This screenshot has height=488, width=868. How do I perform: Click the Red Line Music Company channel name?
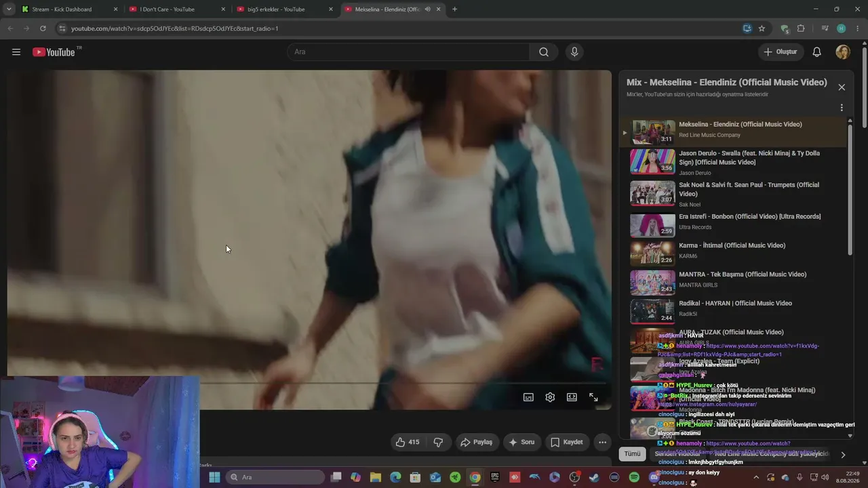tap(709, 135)
